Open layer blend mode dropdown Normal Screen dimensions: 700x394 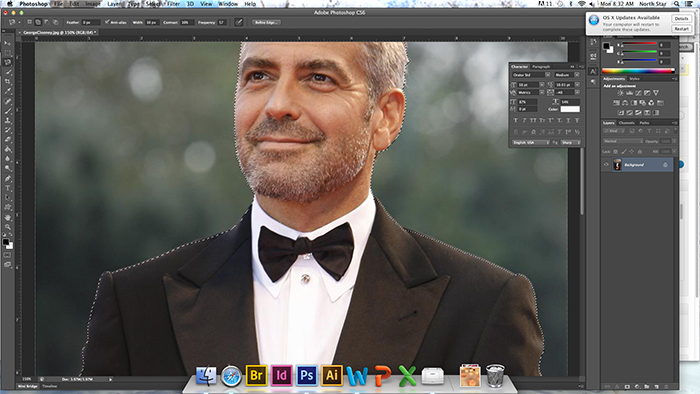(623, 141)
